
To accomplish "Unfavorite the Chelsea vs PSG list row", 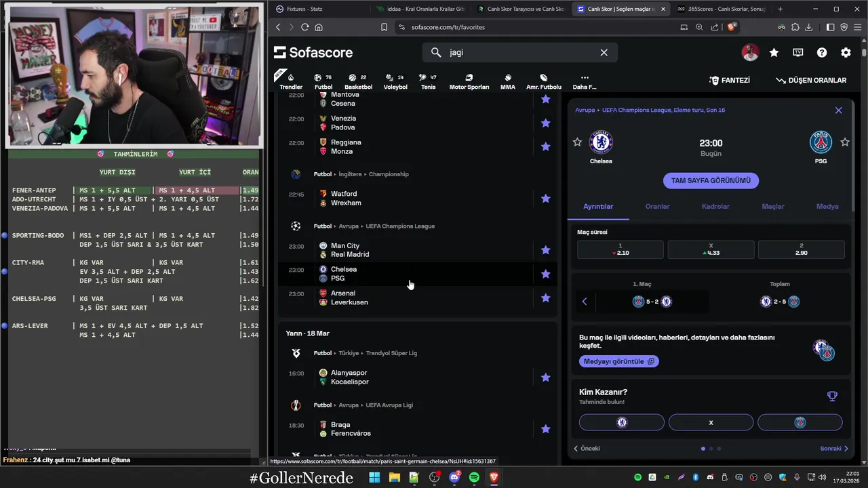I will [x=545, y=274].
